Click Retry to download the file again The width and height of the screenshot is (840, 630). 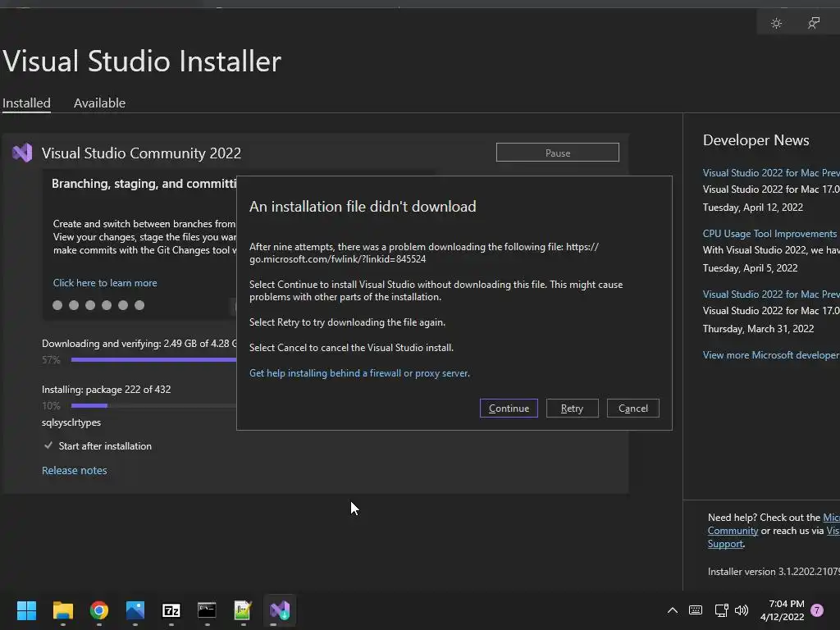pos(572,409)
